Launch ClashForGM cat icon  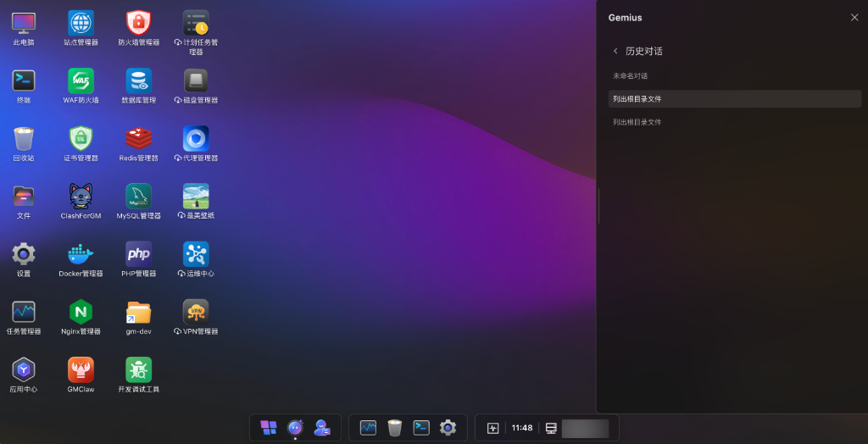[x=81, y=197]
